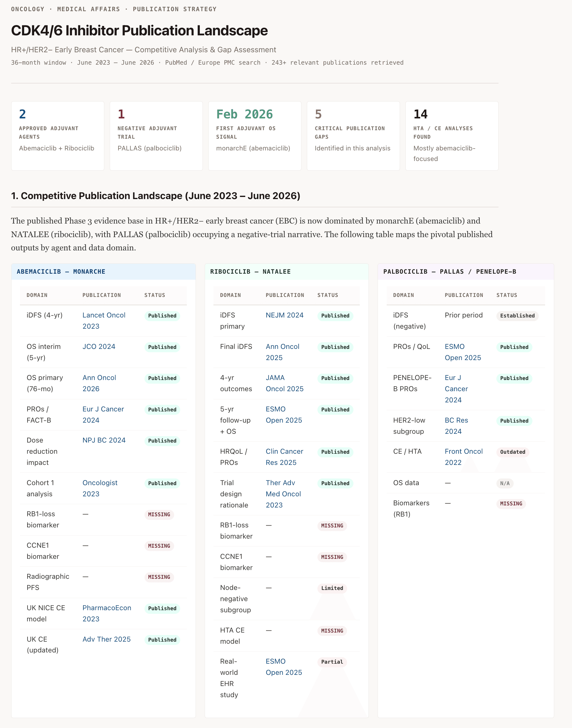This screenshot has height=728, width=572.
Task: Click the '5 Critical Publication Gaps' card
Action: 353,136
